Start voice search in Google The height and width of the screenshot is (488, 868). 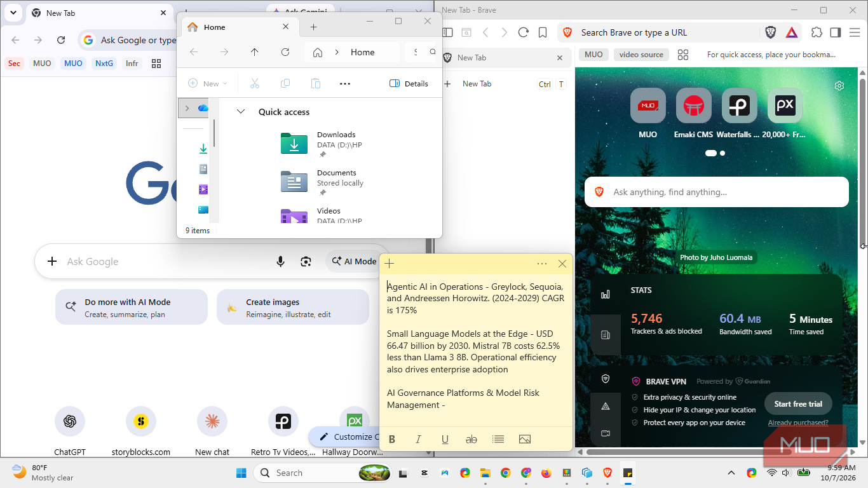coord(280,261)
